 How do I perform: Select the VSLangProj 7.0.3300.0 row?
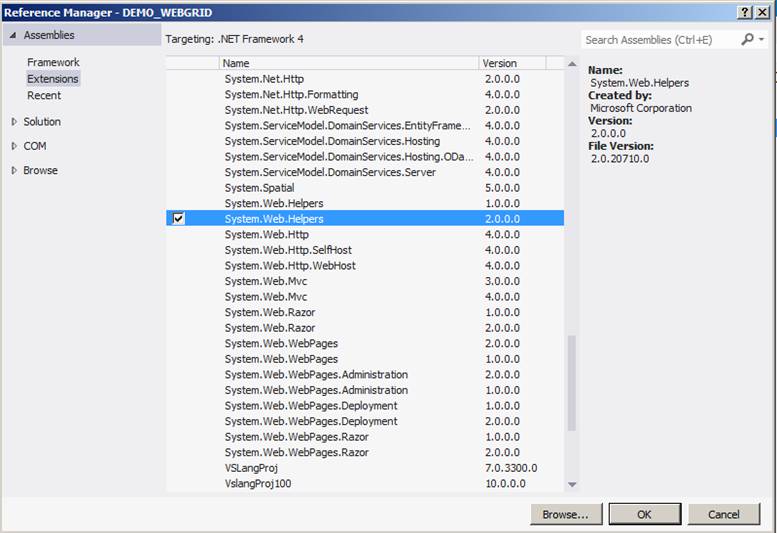click(x=365, y=468)
